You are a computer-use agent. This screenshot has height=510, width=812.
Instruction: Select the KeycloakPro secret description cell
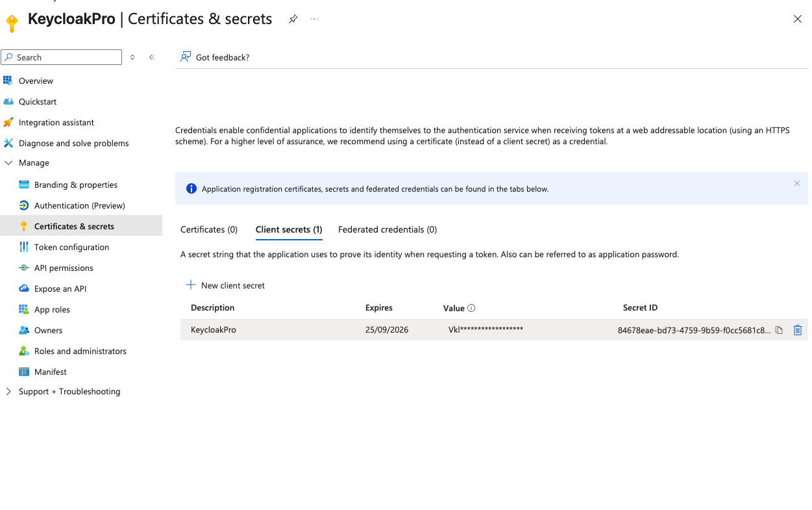(x=214, y=329)
